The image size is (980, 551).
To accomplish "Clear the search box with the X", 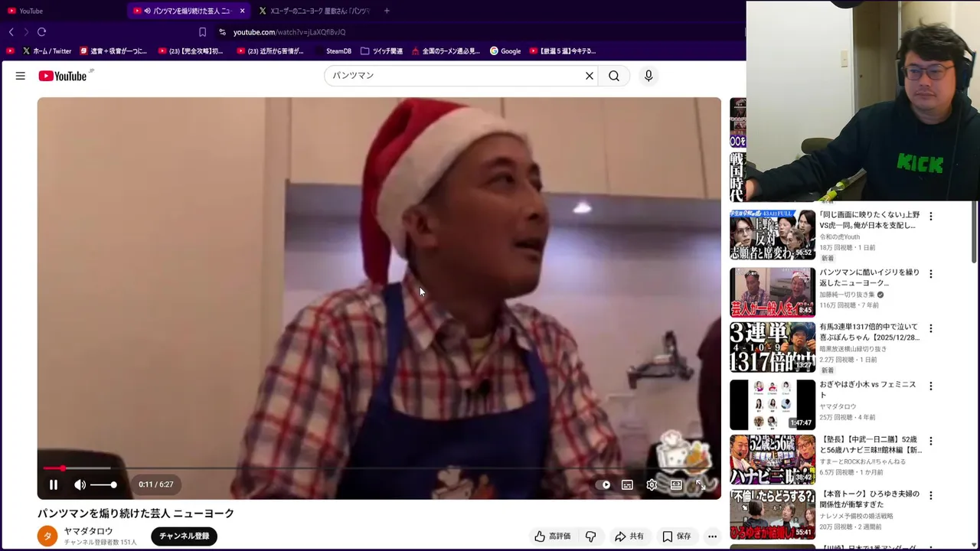I will click(590, 76).
